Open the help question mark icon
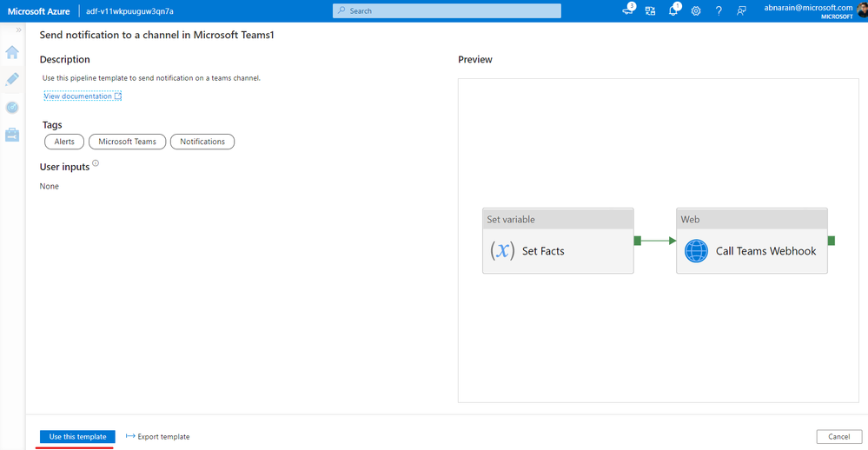Image resolution: width=868 pixels, height=450 pixels. (719, 11)
